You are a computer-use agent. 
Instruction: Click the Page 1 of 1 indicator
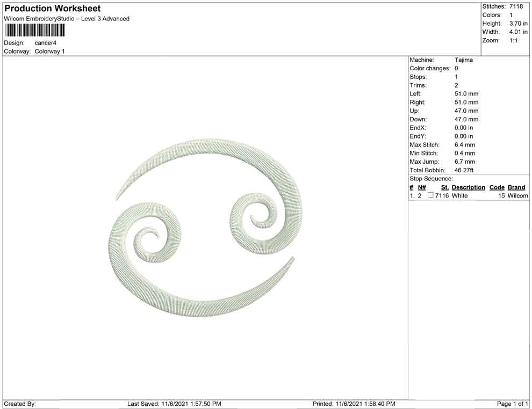512,404
